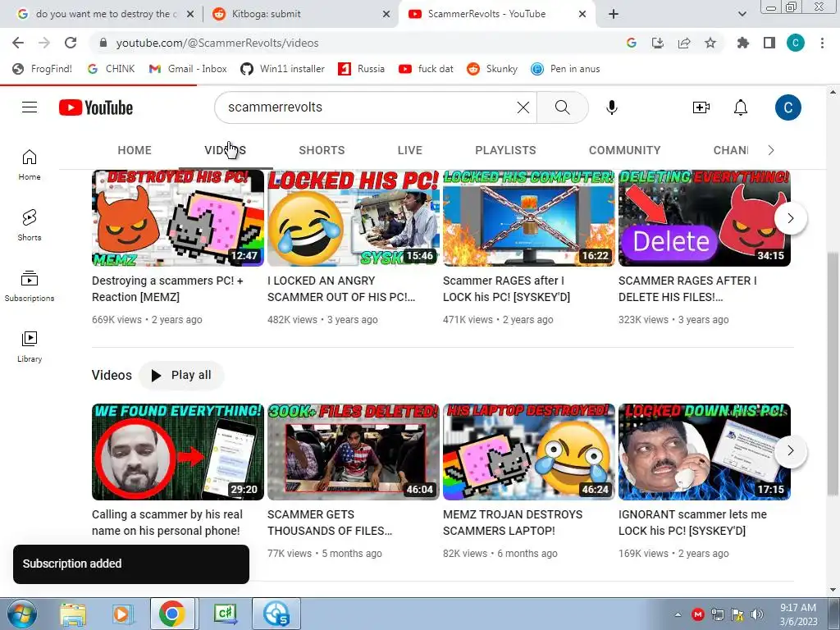
Task: Close the ScammerRevolts - YouTube tab
Action: point(582,14)
